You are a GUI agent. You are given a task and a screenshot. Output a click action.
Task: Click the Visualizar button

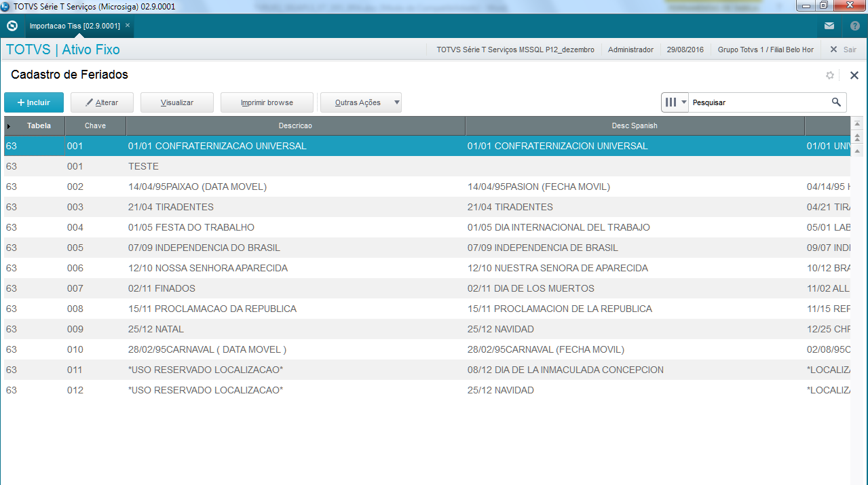177,102
